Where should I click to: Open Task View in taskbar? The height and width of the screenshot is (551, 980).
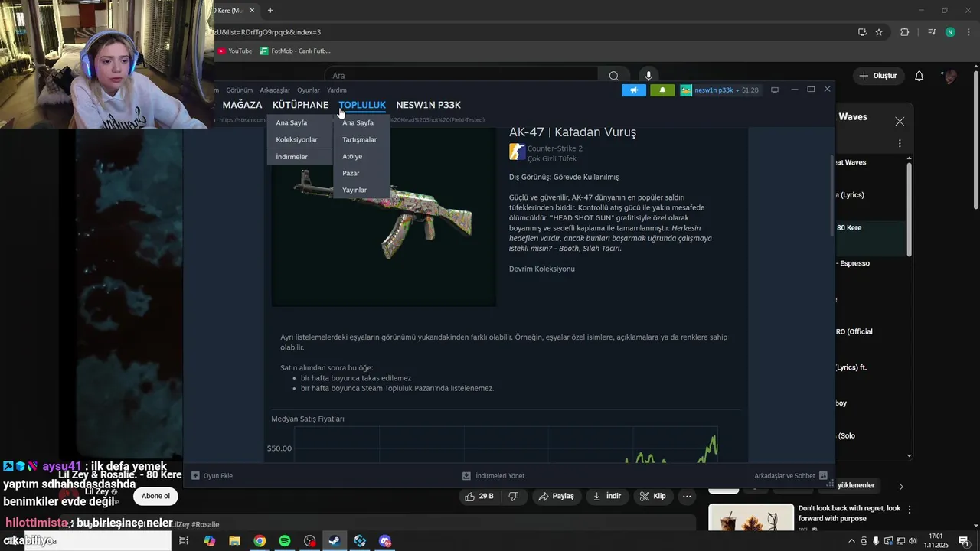click(x=184, y=541)
